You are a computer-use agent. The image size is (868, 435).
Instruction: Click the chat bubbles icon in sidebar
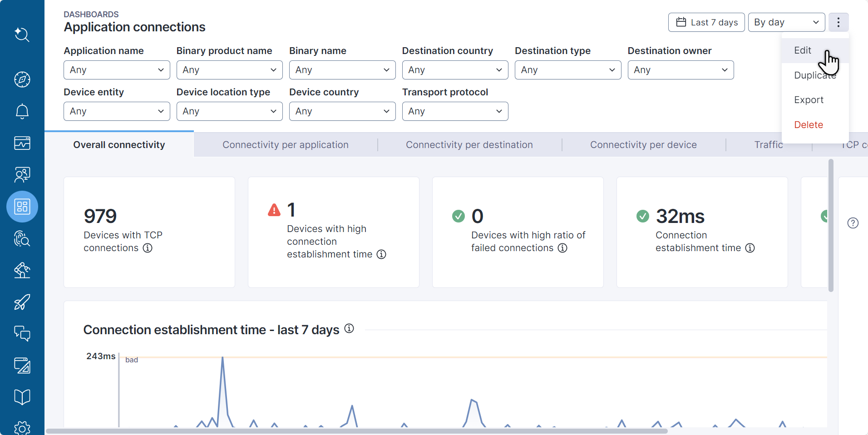pos(22,334)
